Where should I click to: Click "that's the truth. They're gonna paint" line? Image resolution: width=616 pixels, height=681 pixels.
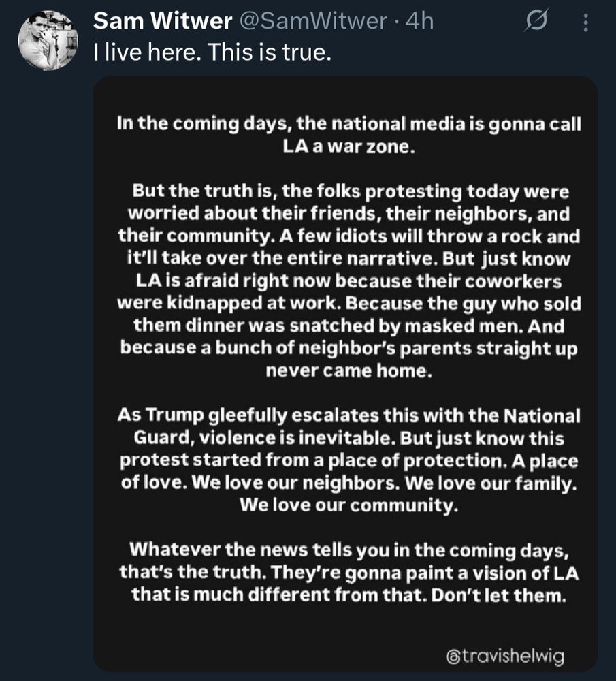pyautogui.click(x=347, y=571)
